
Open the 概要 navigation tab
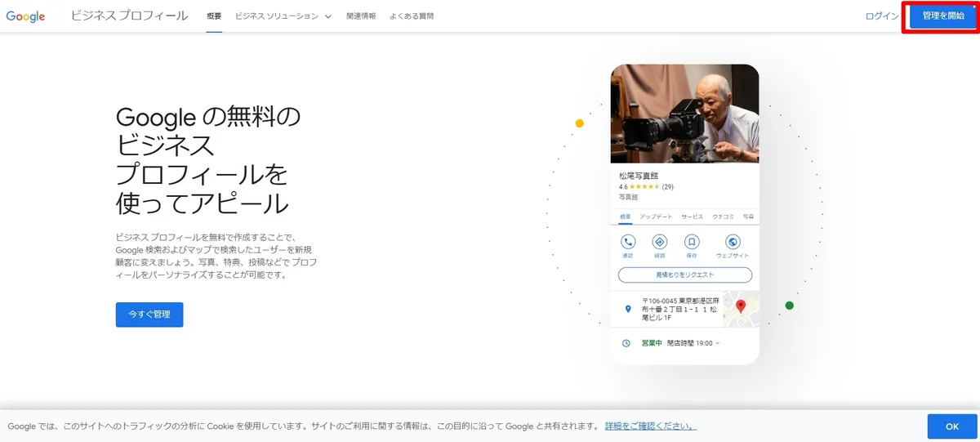[x=214, y=16]
